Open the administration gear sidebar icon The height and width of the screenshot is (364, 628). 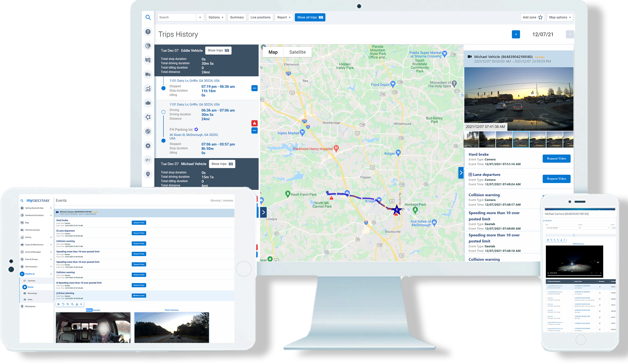pyautogui.click(x=148, y=146)
